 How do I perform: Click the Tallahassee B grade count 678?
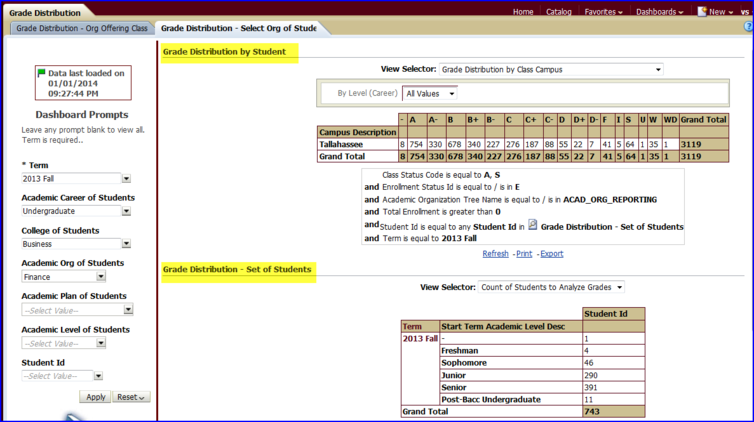454,144
